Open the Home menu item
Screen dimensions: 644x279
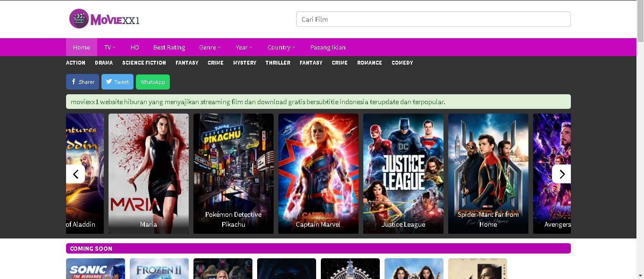[82, 47]
